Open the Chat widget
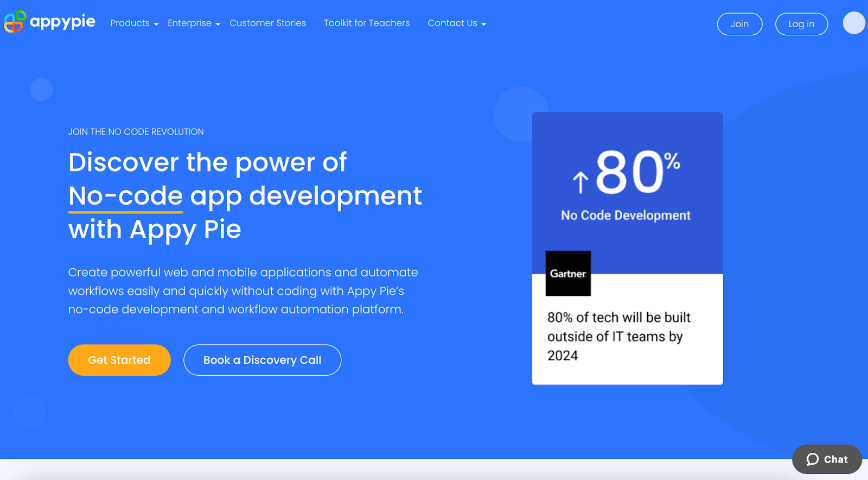 [x=827, y=459]
